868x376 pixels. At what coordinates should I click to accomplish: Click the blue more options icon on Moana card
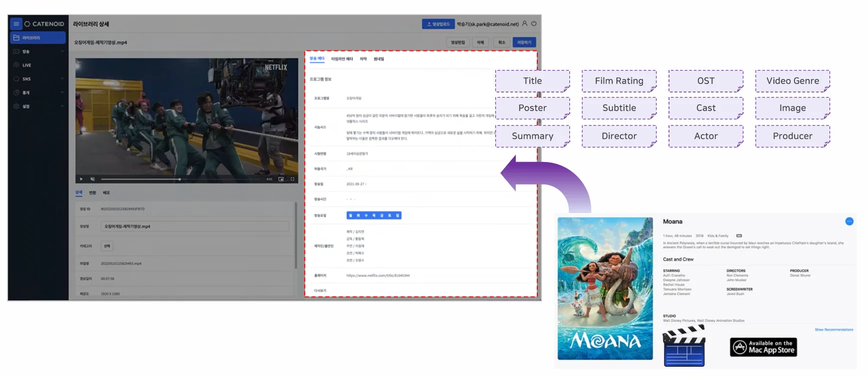point(849,221)
